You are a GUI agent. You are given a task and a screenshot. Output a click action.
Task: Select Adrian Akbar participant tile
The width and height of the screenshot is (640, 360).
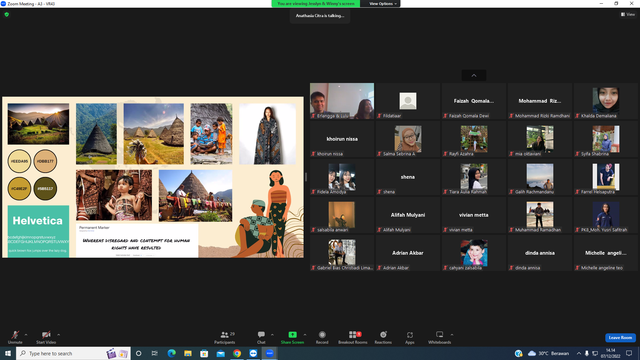pyautogui.click(x=408, y=253)
